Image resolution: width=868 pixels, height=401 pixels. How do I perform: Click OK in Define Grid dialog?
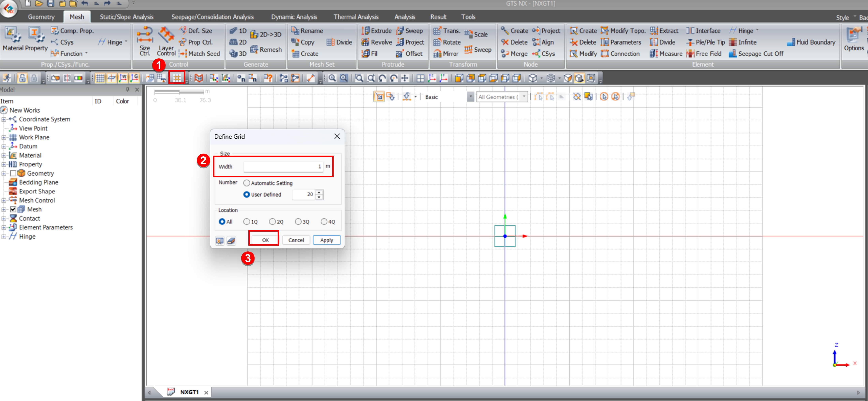[x=265, y=240]
